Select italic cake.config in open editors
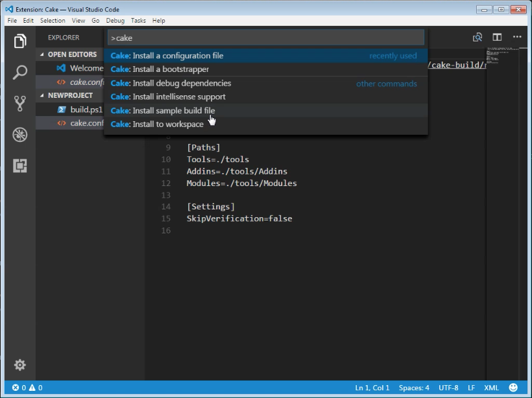Image resolution: width=532 pixels, height=398 pixels. tap(87, 82)
